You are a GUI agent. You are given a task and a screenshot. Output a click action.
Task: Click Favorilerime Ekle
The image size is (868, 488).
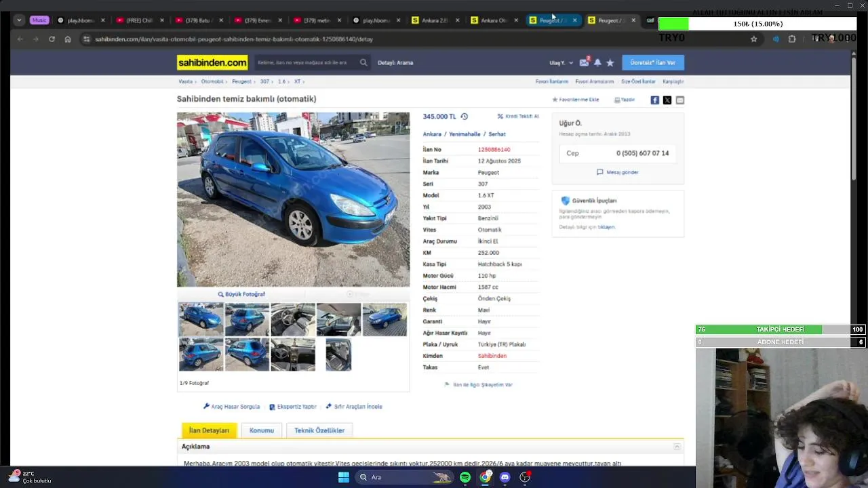point(576,100)
